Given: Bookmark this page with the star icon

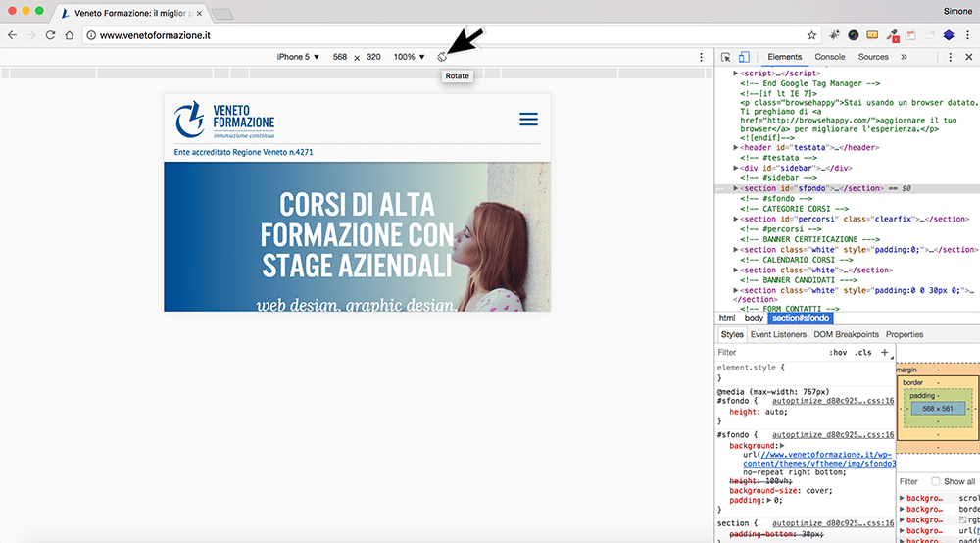Looking at the screenshot, I should click(x=811, y=35).
